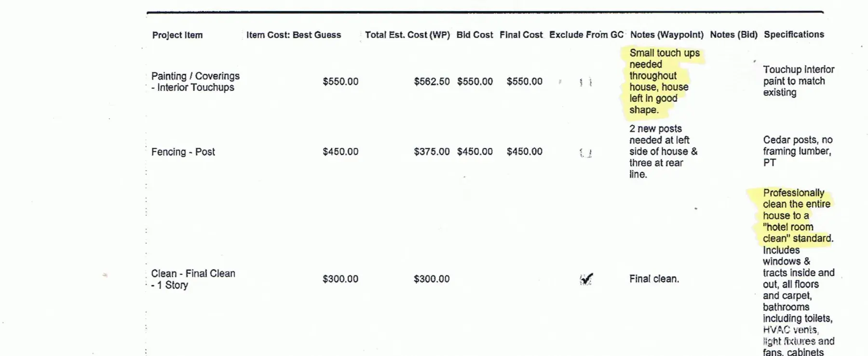The image size is (868, 356).
Task: Click the Final Cost column header
Action: pos(521,35)
